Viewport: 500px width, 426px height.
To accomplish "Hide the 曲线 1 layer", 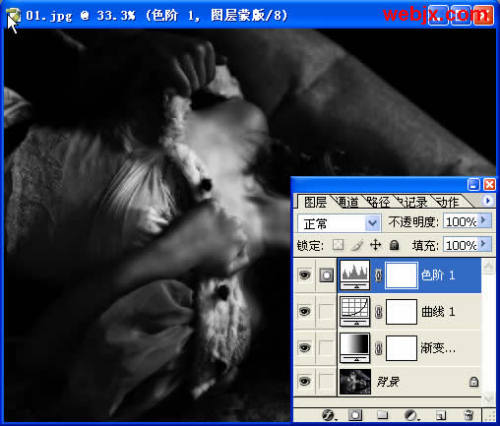I will click(304, 311).
